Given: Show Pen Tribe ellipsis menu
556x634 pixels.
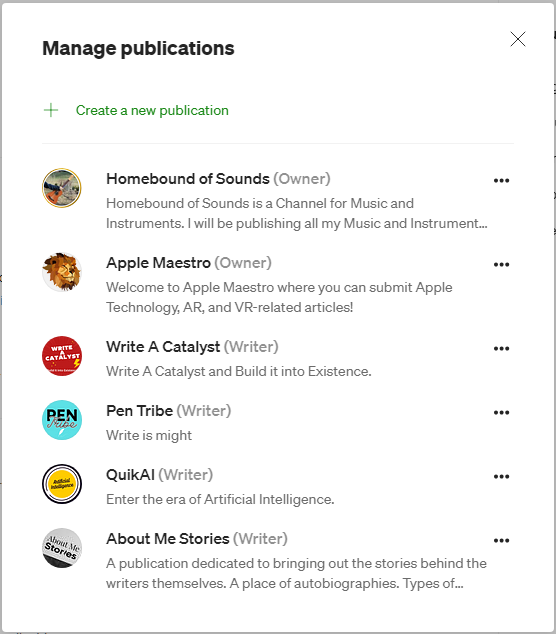Looking at the screenshot, I should pos(501,412).
